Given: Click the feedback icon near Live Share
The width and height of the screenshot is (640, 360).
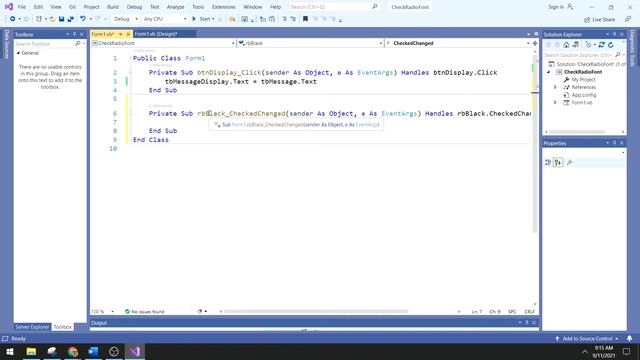Looking at the screenshot, I should pyautogui.click(x=628, y=19).
